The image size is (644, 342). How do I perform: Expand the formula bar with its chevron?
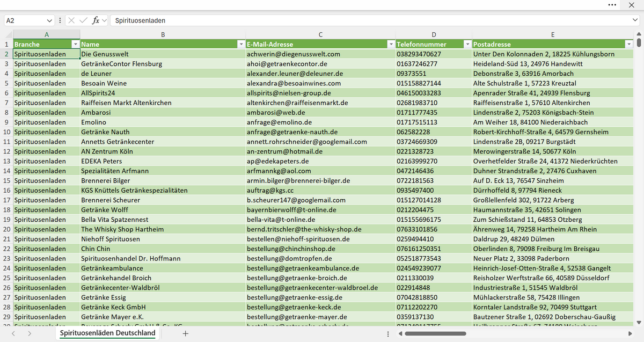click(635, 20)
